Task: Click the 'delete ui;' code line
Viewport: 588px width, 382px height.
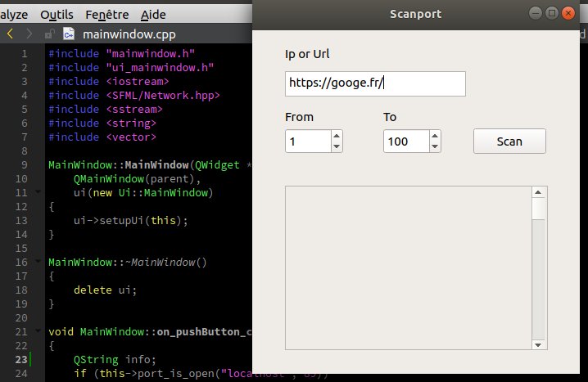Action: [x=105, y=290]
